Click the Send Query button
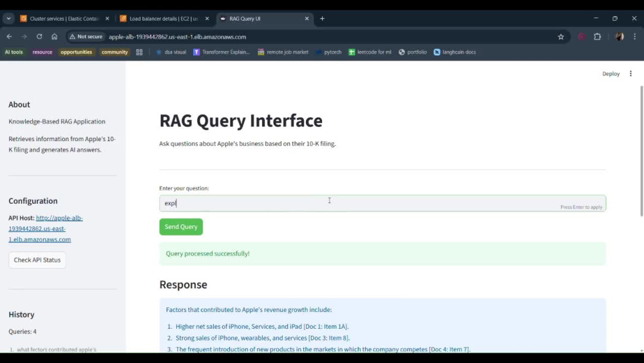Screen dimensions: 644x363 181,227
